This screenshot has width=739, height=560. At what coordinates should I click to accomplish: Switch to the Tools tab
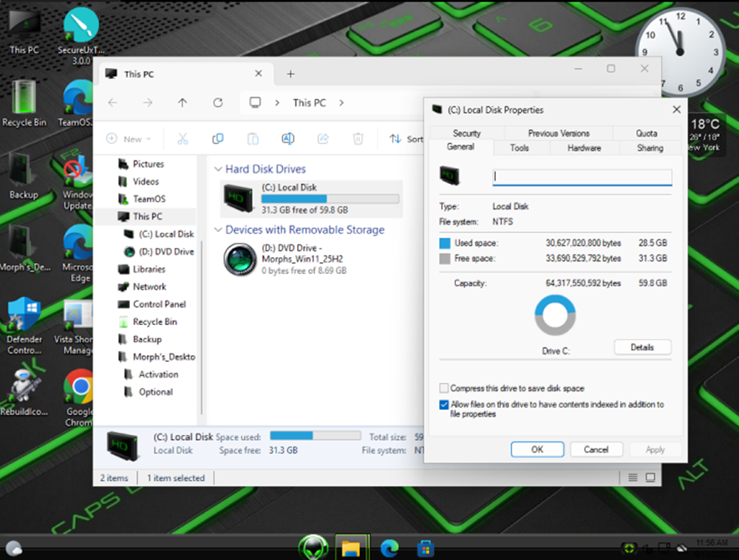pyautogui.click(x=520, y=148)
